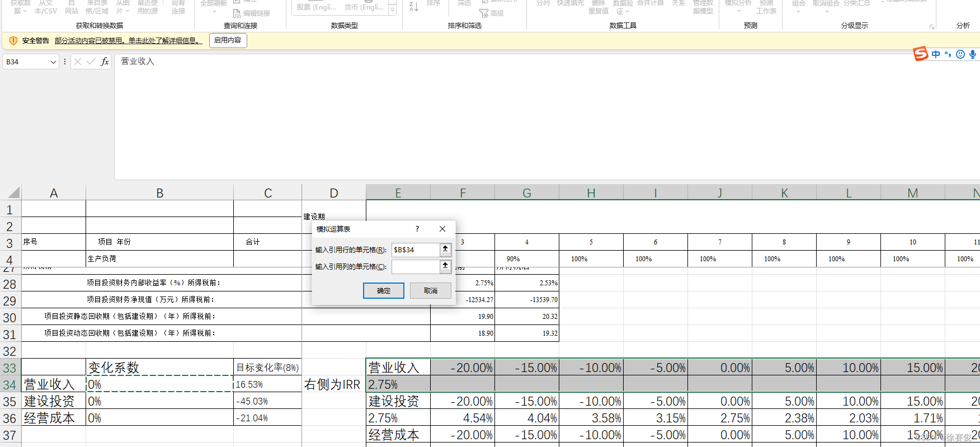
Task: Click the 高级 advanced filter icon
Action: (x=484, y=13)
